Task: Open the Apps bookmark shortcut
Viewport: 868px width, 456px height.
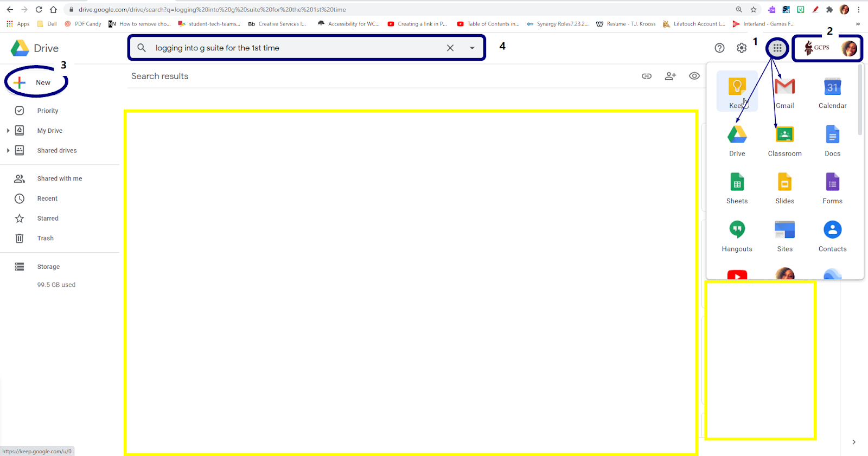Action: click(x=18, y=24)
